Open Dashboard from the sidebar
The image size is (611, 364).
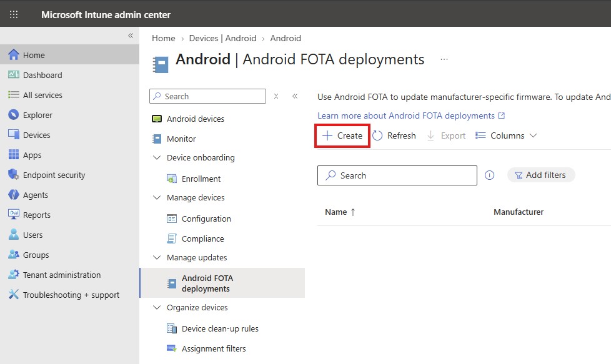(42, 75)
